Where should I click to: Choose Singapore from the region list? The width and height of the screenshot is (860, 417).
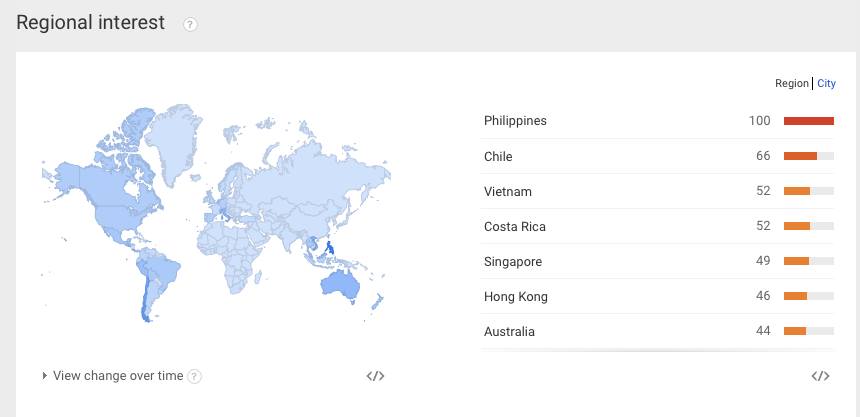[512, 261]
